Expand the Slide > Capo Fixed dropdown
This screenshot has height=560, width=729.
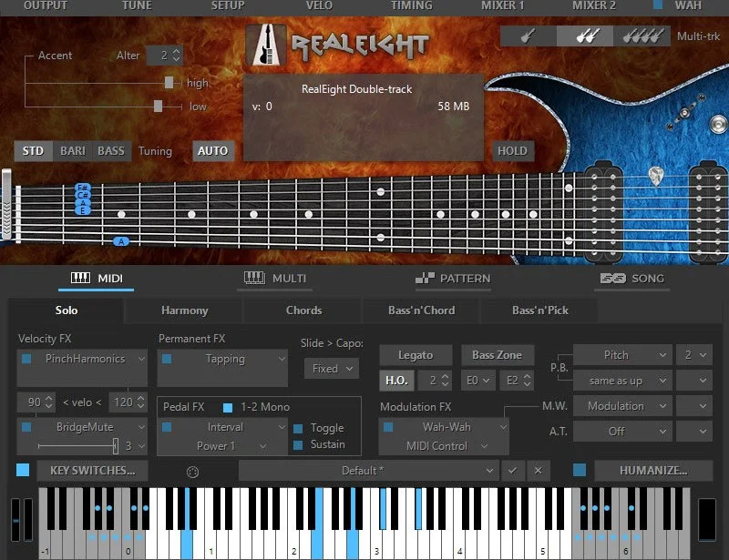(x=332, y=369)
